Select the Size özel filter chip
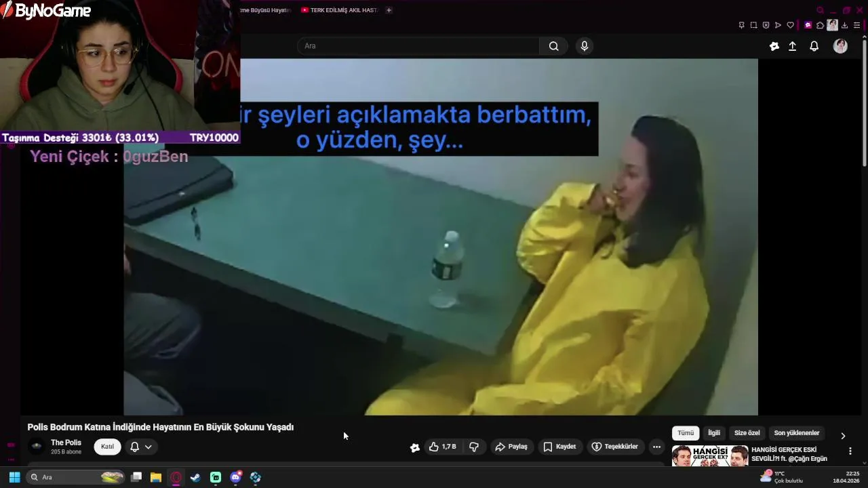Image resolution: width=868 pixels, height=488 pixels. (747, 433)
